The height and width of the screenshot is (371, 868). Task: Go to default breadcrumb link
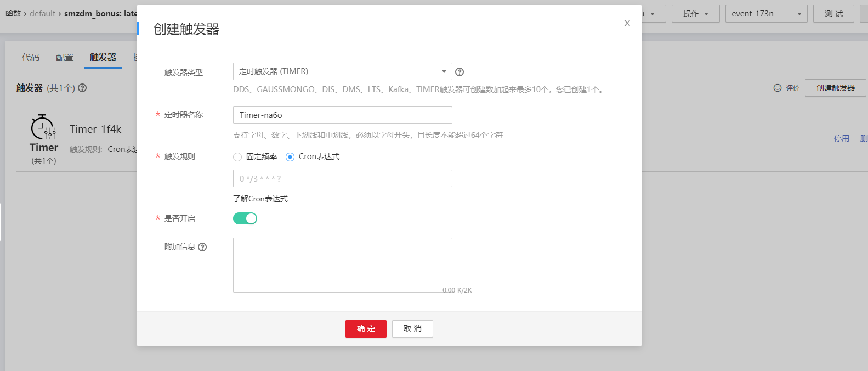coord(43,13)
